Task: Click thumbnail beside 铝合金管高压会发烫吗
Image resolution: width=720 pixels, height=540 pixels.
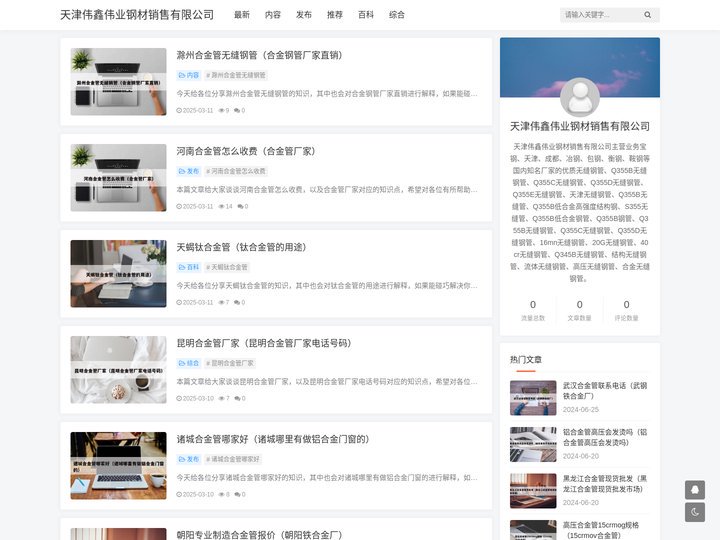Action: 533,444
